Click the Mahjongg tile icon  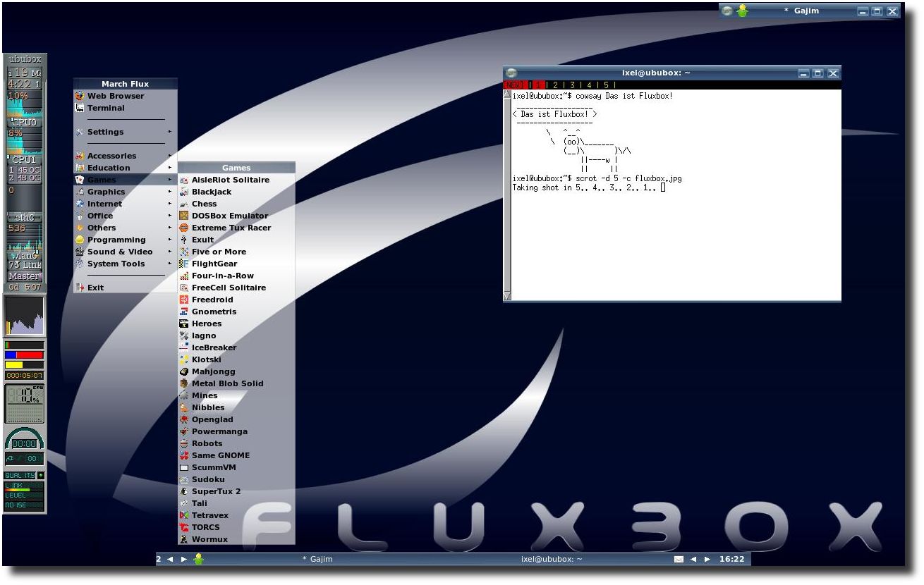pos(184,371)
